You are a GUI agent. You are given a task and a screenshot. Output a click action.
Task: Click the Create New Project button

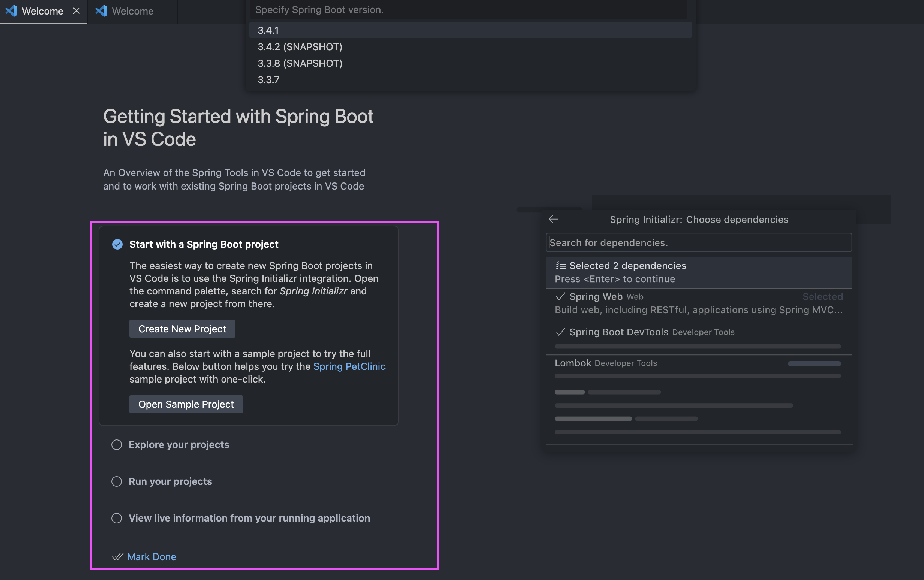pos(182,329)
